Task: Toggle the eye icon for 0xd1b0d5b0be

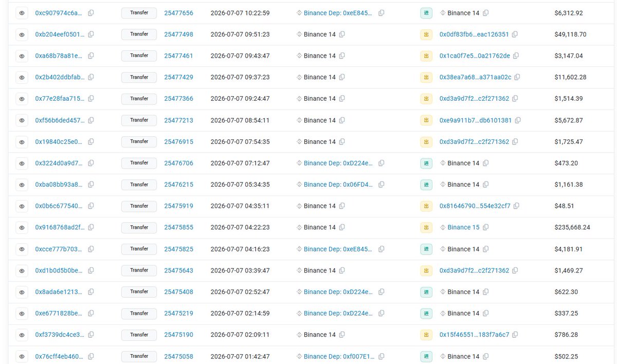Action: coord(22,270)
